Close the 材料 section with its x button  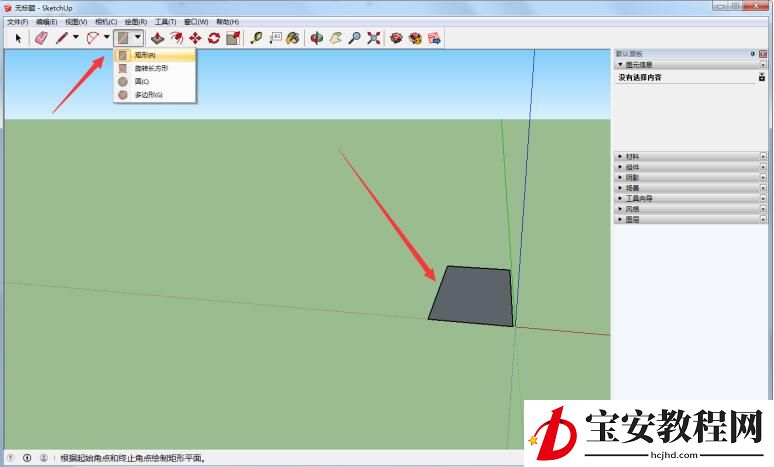pos(763,156)
